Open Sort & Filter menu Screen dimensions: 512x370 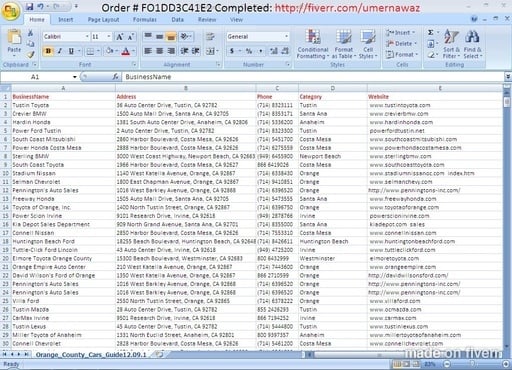pos(451,44)
